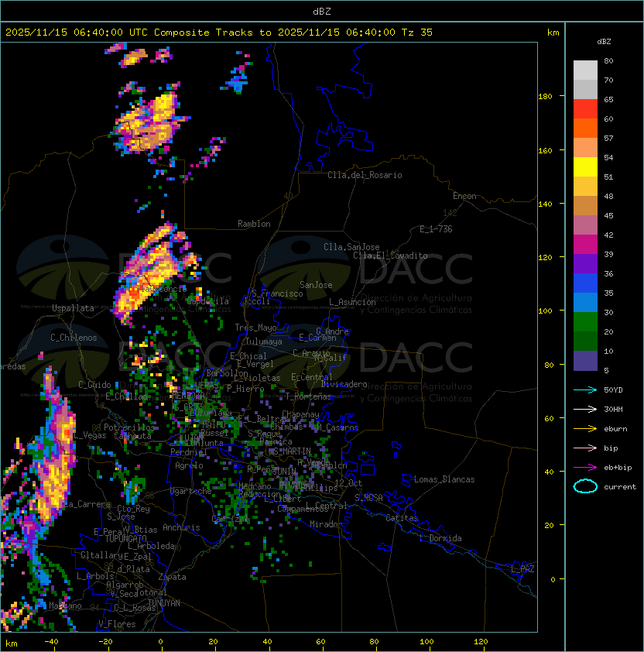
Task: Click the '65' value in dBZ legend
Action: 608,99
